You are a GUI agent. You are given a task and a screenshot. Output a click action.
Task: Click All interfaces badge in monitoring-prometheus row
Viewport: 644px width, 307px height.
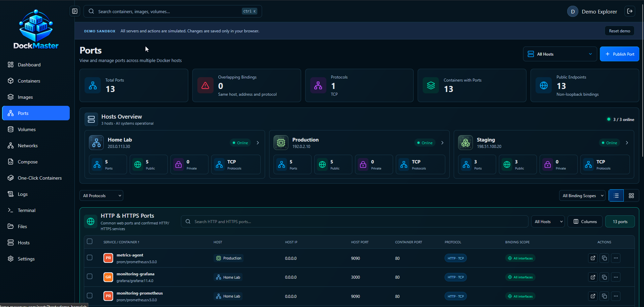[520, 296]
